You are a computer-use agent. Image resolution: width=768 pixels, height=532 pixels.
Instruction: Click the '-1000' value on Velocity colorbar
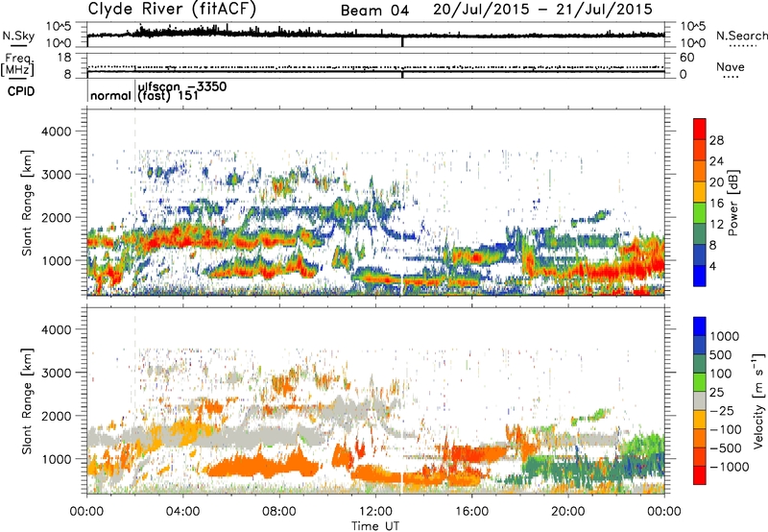point(730,467)
